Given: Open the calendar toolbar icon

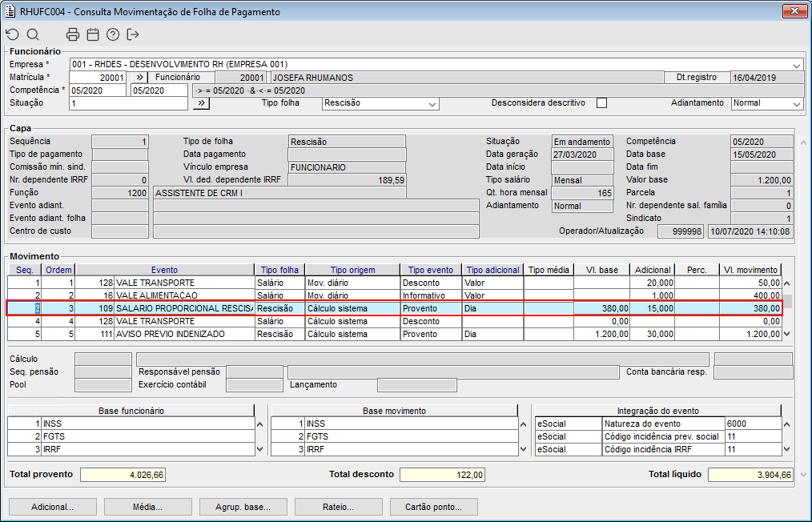Looking at the screenshot, I should coord(93,34).
